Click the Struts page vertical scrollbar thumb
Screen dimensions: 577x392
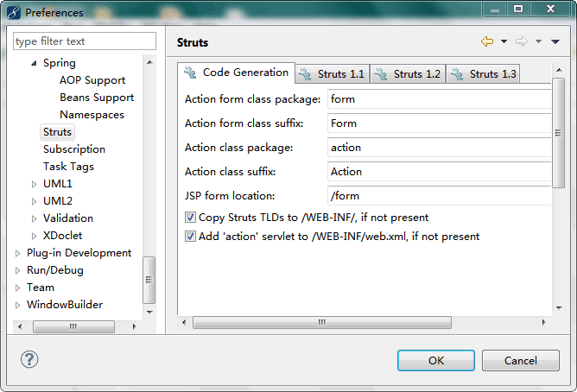click(x=559, y=133)
